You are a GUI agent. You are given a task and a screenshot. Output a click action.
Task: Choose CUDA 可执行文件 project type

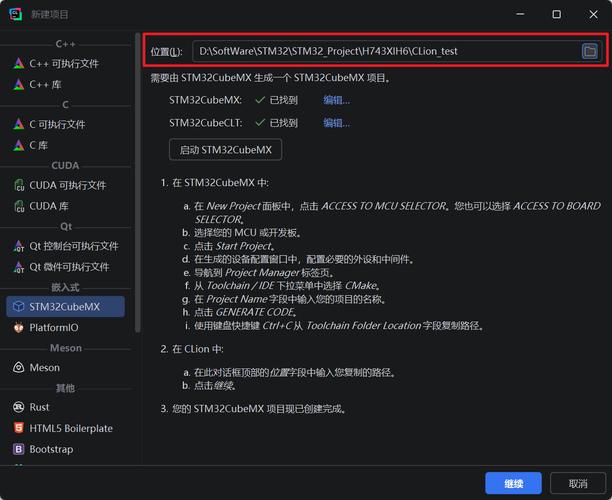tap(66, 185)
